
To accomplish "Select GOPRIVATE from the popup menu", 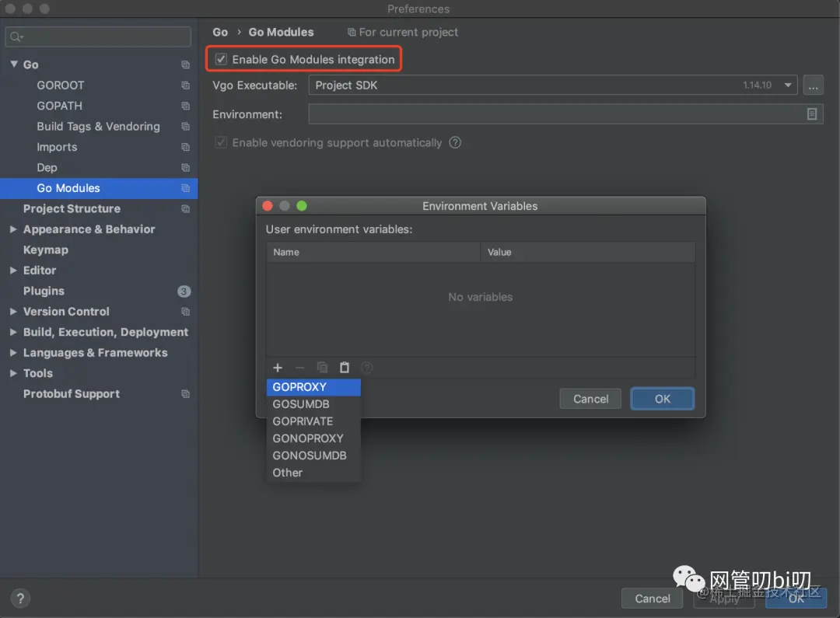I will click(313, 421).
